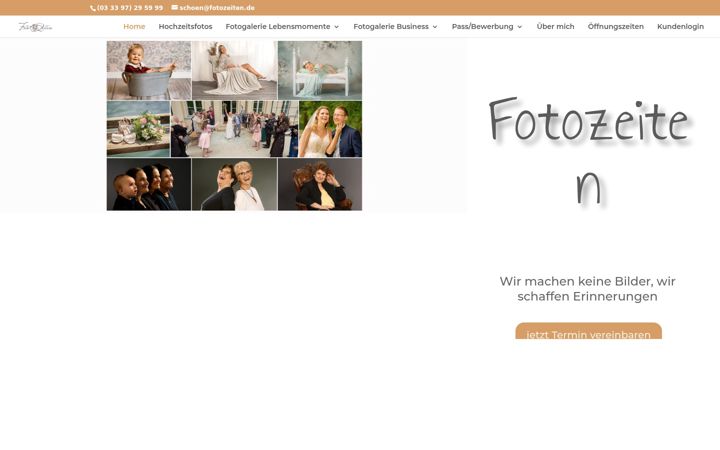Open the Kundenlogin page
Image resolution: width=720 pixels, height=450 pixels.
click(681, 27)
